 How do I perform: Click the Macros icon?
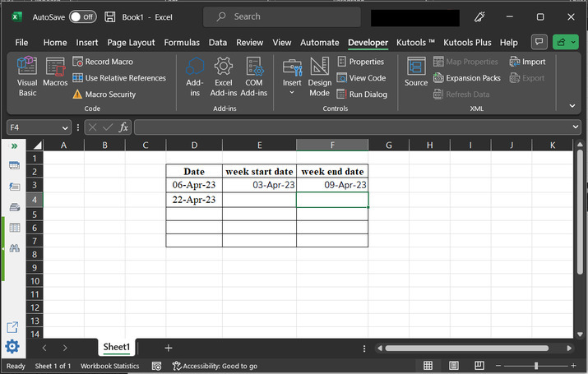pyautogui.click(x=55, y=74)
